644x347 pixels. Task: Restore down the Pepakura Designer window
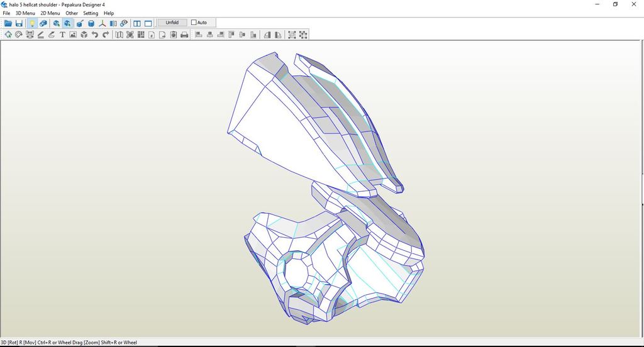point(615,4)
